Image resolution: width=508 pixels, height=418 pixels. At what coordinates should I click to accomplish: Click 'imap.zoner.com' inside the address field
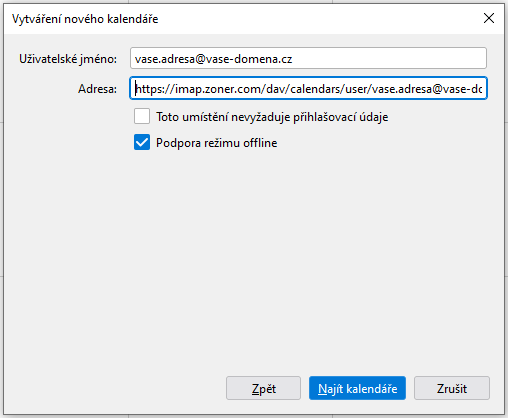click(218, 89)
